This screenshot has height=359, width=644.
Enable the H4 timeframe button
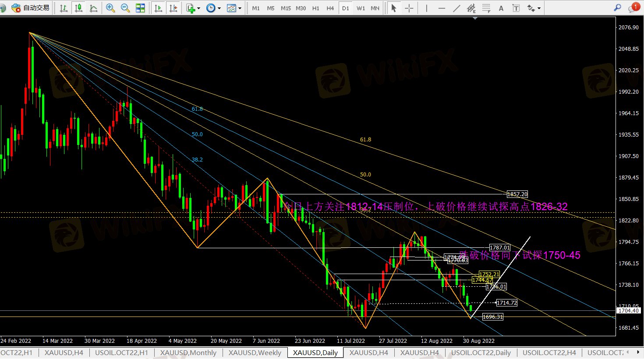tap(330, 8)
